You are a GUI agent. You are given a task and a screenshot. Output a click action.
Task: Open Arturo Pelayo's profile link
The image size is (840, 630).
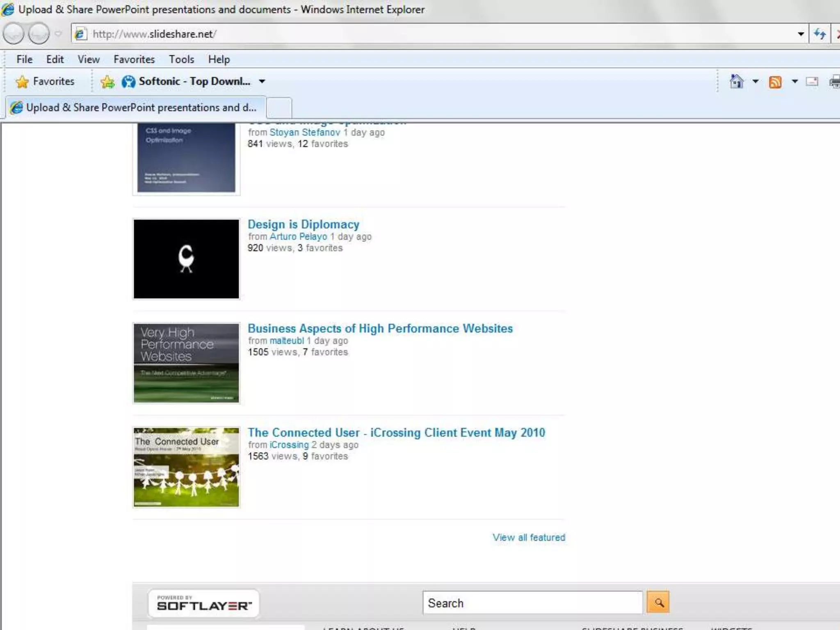point(298,237)
